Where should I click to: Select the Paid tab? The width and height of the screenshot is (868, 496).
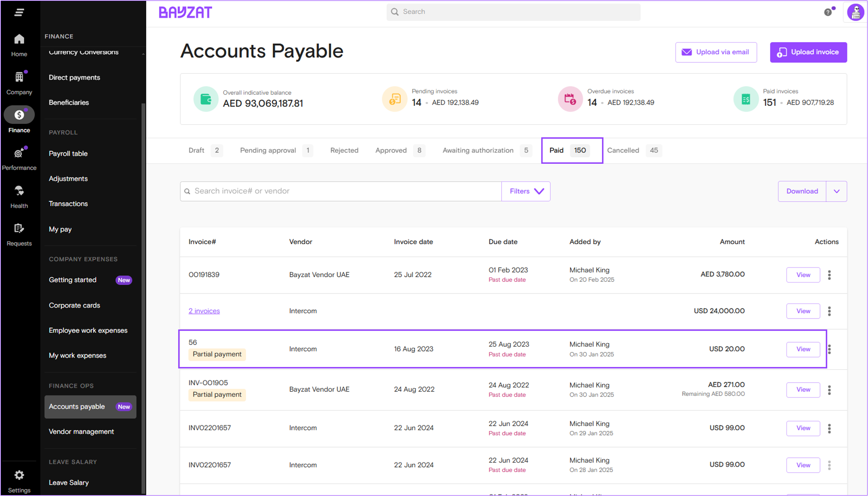(572, 151)
